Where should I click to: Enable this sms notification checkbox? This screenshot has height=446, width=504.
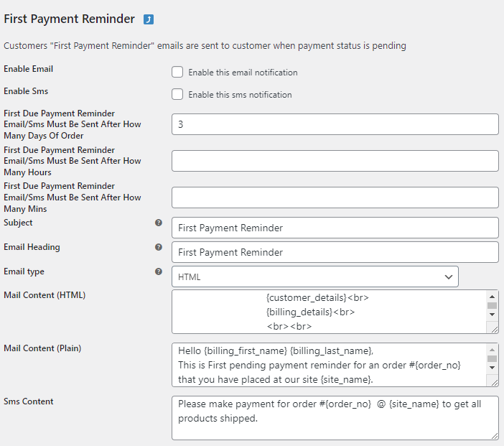(177, 94)
